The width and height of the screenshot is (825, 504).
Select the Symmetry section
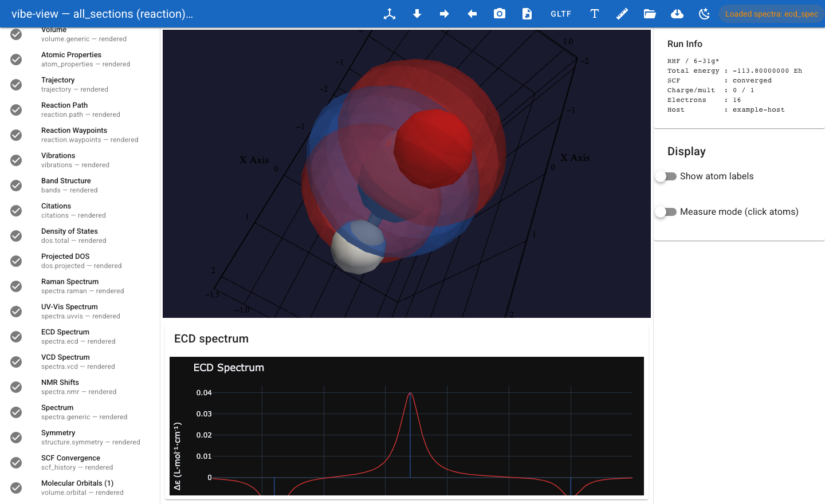pyautogui.click(x=80, y=438)
